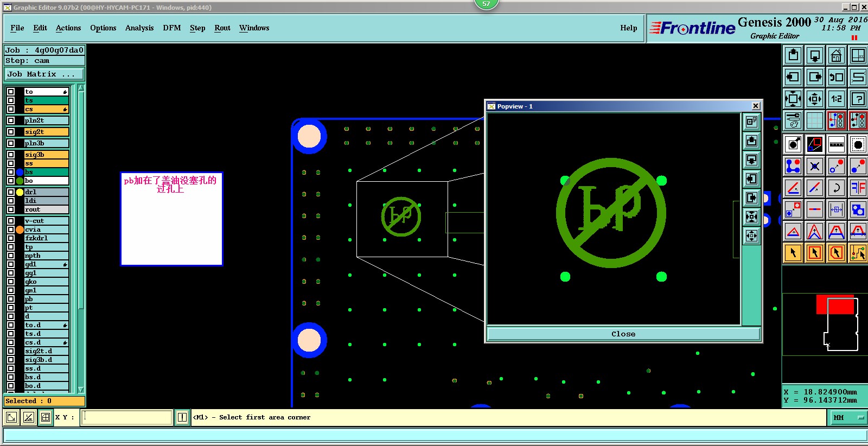The height and width of the screenshot is (446, 868).
Task: Click the first icon left of XY label
Action: pyautogui.click(x=11, y=417)
